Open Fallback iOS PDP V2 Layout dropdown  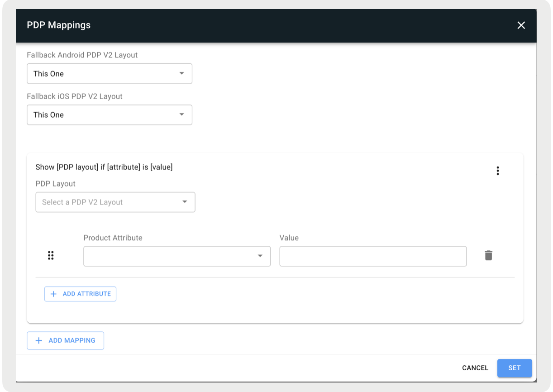tap(110, 115)
